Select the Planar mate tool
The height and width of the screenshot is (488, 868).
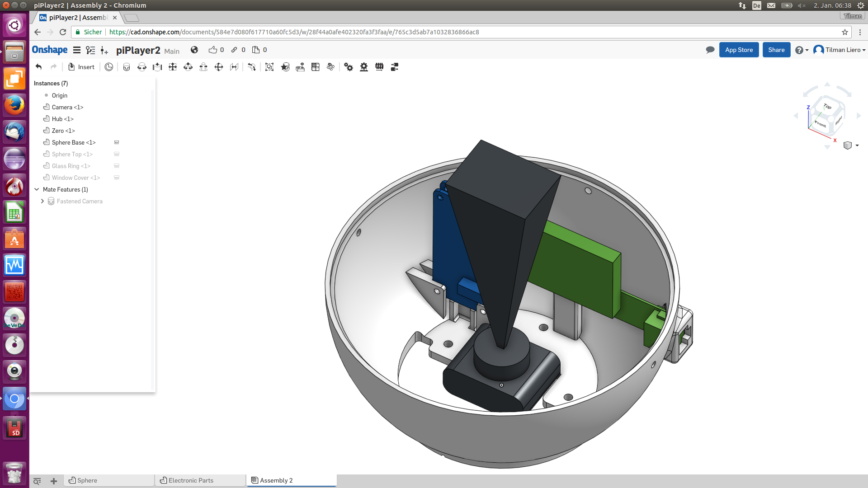pyautogui.click(x=173, y=67)
